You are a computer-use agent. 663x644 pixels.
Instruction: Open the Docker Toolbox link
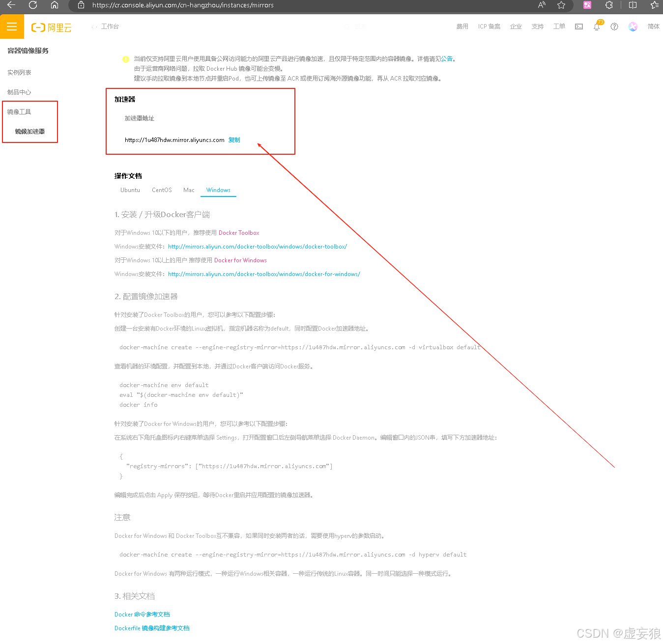[x=239, y=233]
